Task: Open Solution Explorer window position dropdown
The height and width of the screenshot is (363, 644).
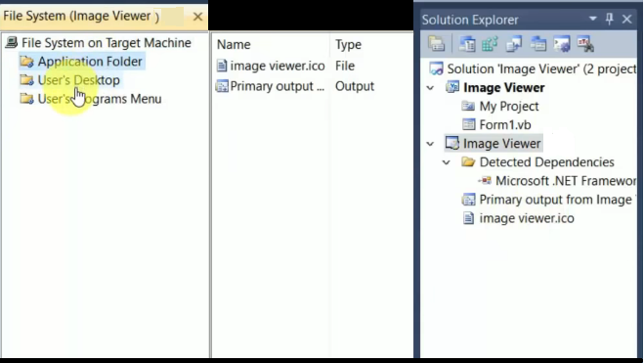Action: [x=592, y=19]
